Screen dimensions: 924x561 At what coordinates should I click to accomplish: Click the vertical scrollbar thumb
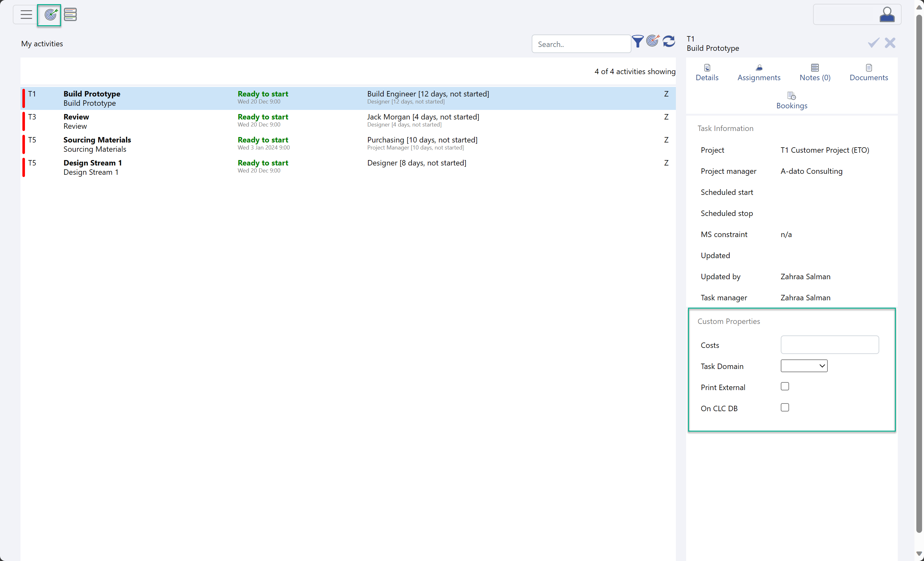click(x=919, y=273)
